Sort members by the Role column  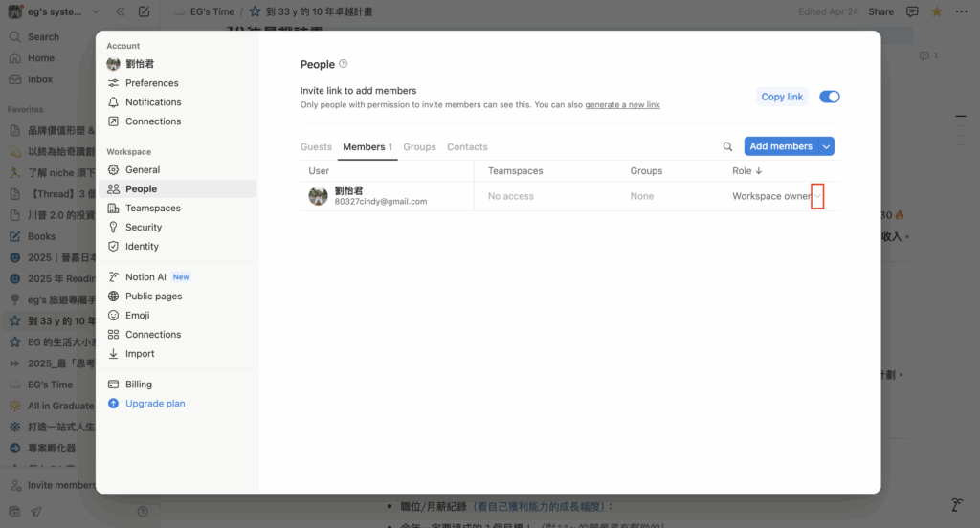pos(746,171)
